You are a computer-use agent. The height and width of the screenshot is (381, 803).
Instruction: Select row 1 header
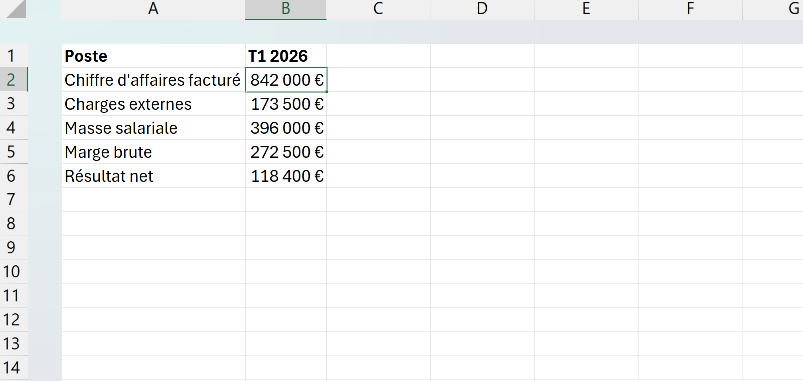(x=14, y=56)
